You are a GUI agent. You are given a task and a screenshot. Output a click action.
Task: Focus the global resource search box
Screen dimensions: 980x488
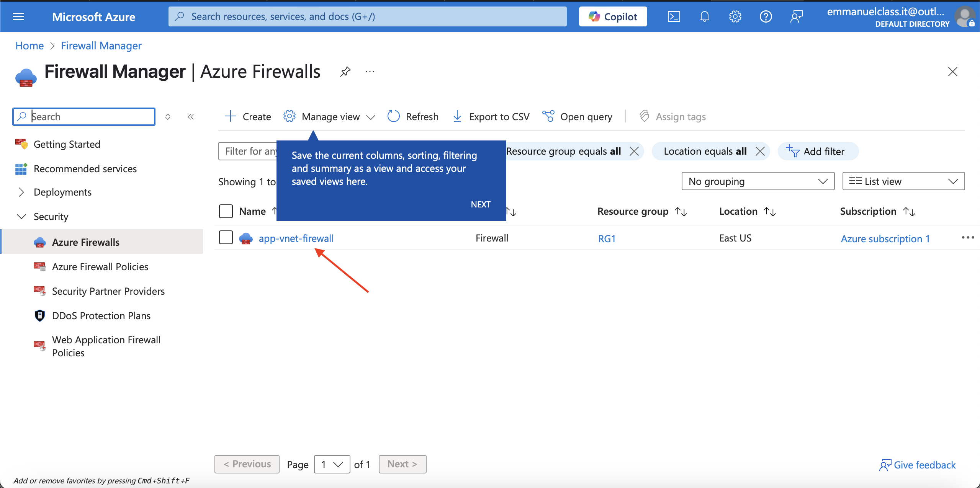[368, 16]
